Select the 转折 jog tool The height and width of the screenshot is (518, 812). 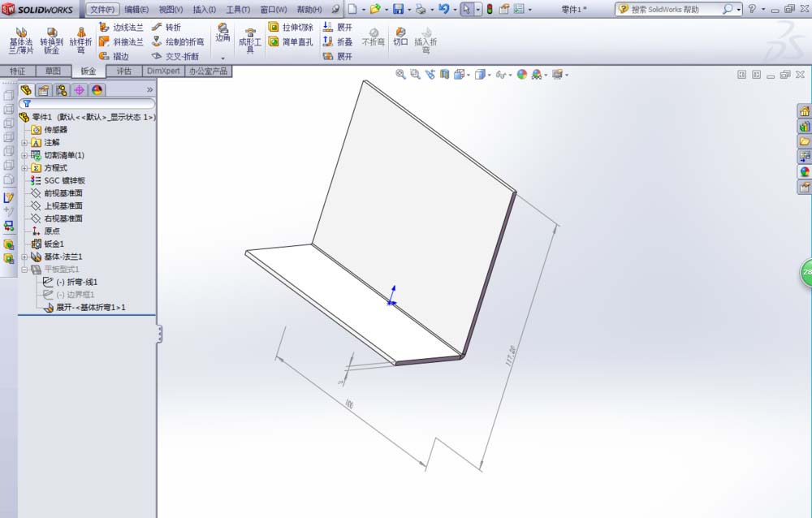[x=166, y=27]
